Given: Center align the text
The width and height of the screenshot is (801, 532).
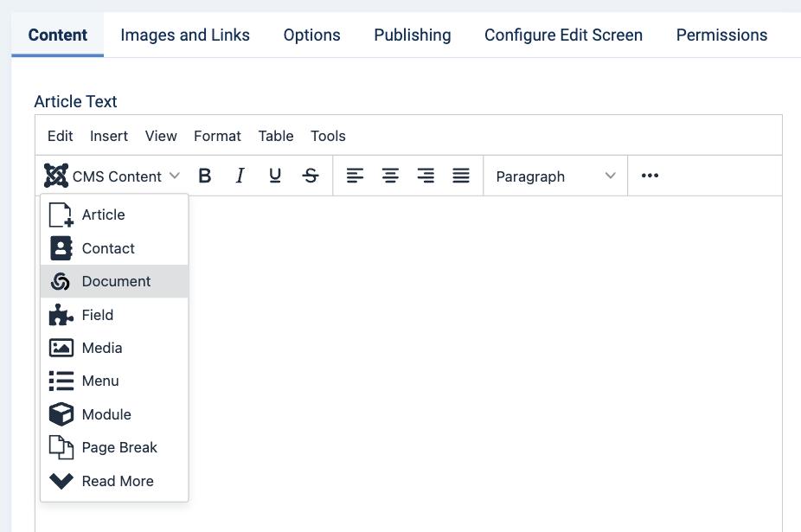Looking at the screenshot, I should [390, 176].
